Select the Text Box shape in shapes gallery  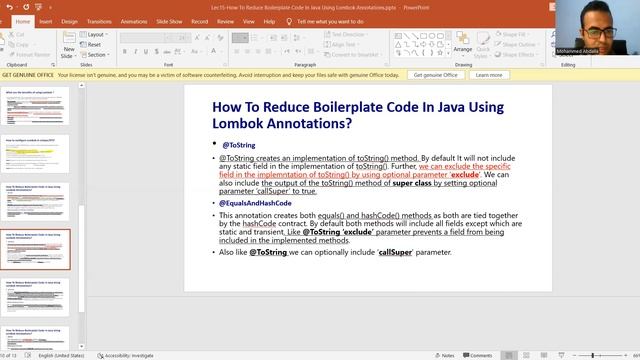(x=398, y=36)
